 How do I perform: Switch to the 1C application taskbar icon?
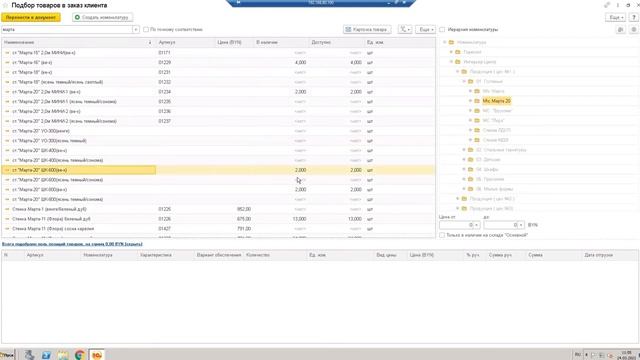[97, 355]
